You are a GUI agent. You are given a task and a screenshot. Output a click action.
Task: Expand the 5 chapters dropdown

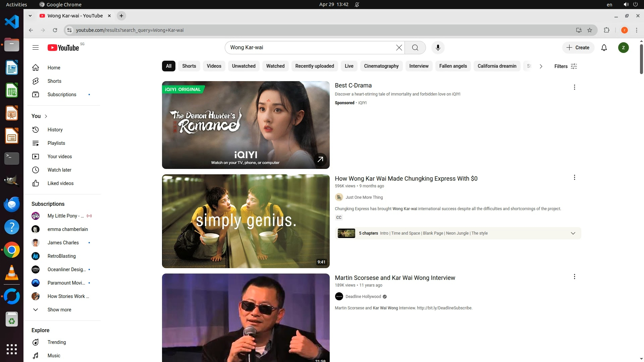pos(573,233)
